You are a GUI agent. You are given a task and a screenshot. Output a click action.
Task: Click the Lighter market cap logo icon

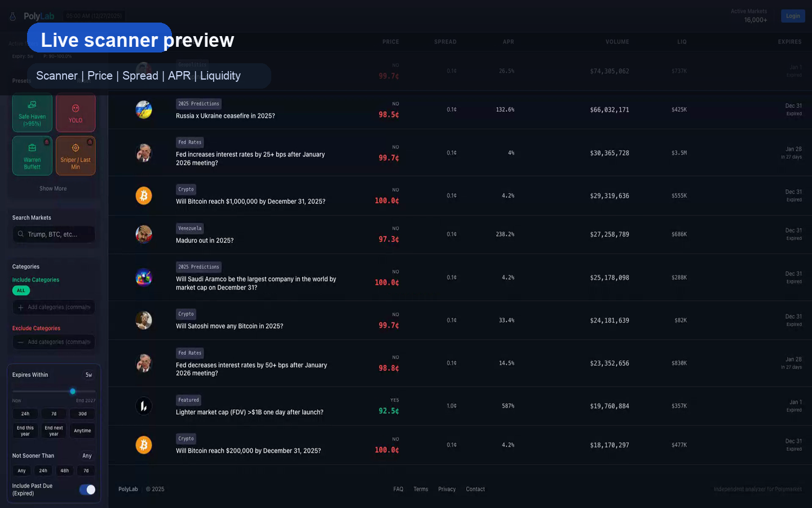coord(144,406)
